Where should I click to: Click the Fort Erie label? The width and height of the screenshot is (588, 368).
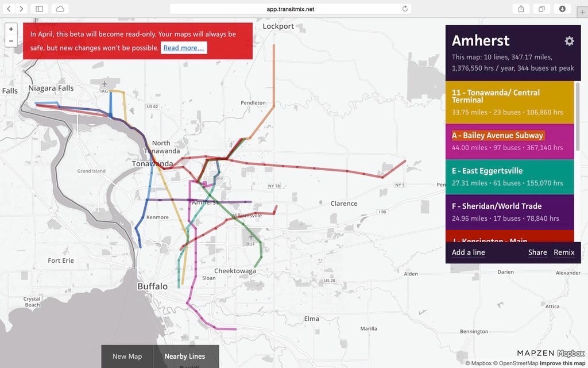coord(61,260)
